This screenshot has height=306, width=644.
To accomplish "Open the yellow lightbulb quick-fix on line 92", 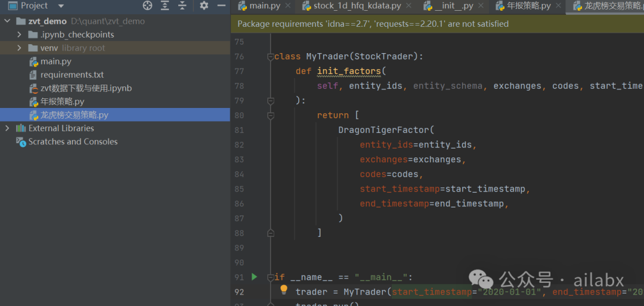I will pyautogui.click(x=283, y=290).
